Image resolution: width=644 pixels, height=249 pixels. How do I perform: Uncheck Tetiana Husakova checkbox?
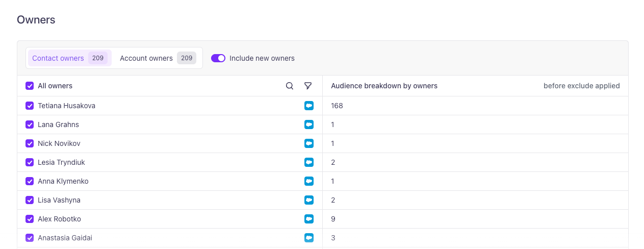[x=30, y=106]
